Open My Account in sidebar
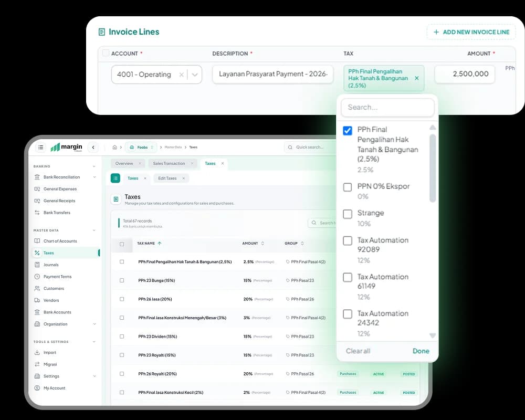The height and width of the screenshot is (420, 525). click(54, 388)
